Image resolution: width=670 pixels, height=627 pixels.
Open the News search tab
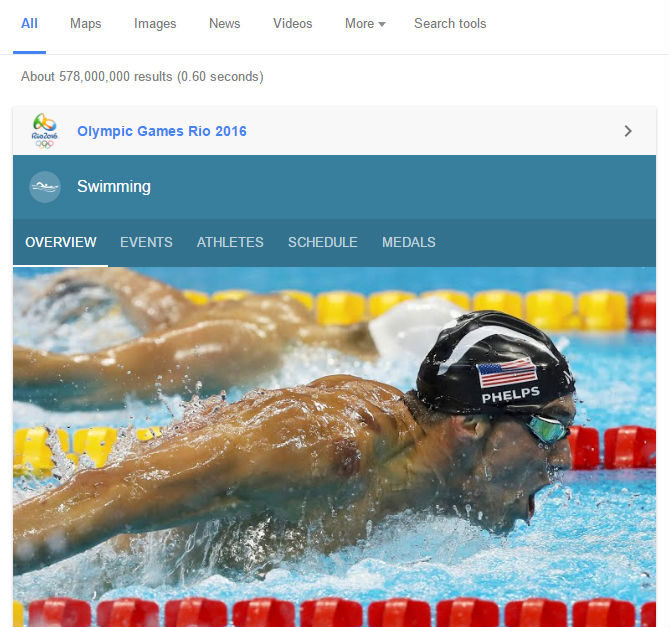[x=224, y=24]
